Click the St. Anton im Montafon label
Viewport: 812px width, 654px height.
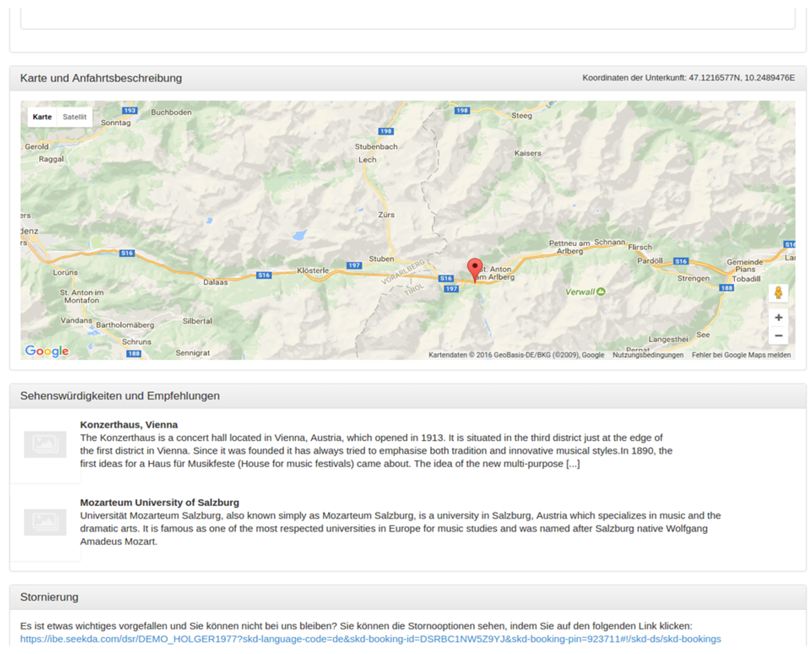81,296
